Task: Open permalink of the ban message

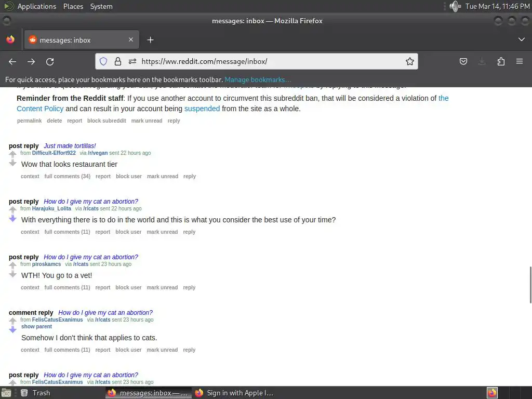Action: 29,121
